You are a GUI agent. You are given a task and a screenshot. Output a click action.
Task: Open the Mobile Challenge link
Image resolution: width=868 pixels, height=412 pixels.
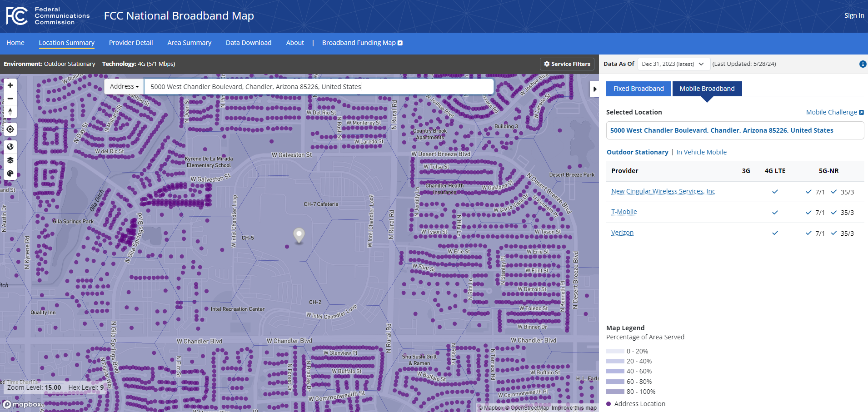(835, 112)
